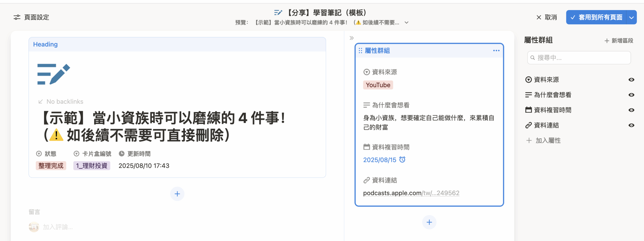The height and width of the screenshot is (241, 644).
Task: Hide the 資料來源 property via eye icon
Action: [631, 80]
